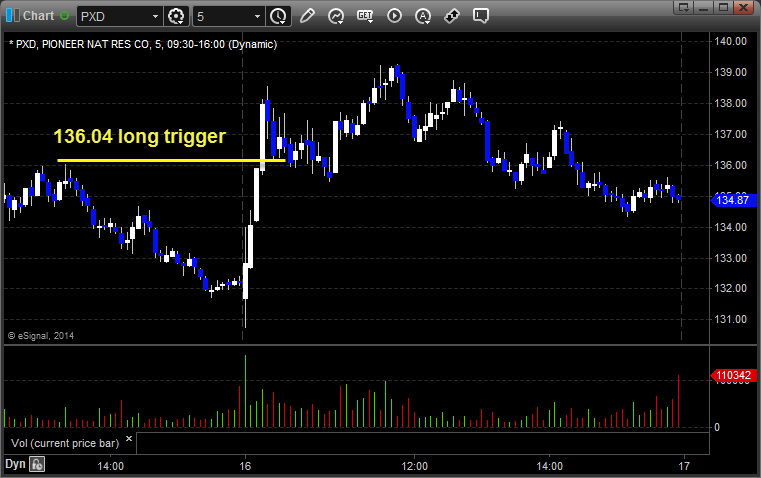Click the 131.00 price axis label
761x478 pixels.
730,319
